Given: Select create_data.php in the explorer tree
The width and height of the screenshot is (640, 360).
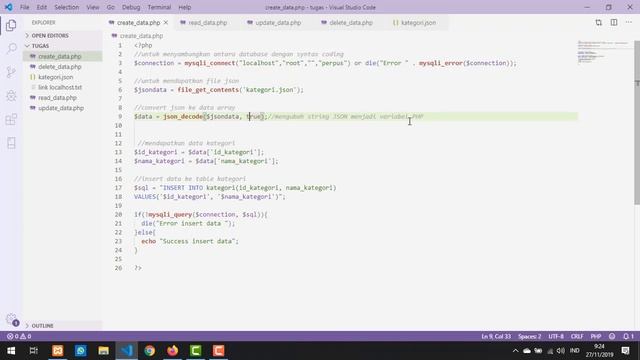Looking at the screenshot, I should [x=60, y=56].
